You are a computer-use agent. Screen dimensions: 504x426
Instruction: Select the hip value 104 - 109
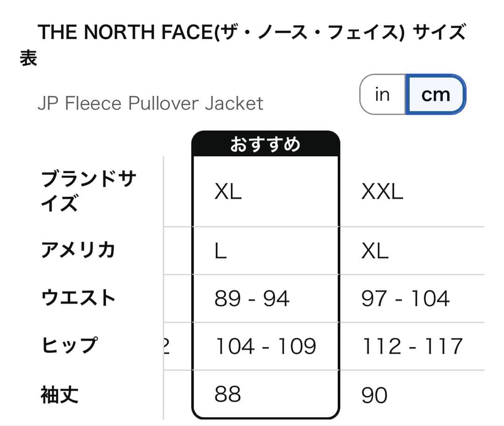click(x=265, y=346)
